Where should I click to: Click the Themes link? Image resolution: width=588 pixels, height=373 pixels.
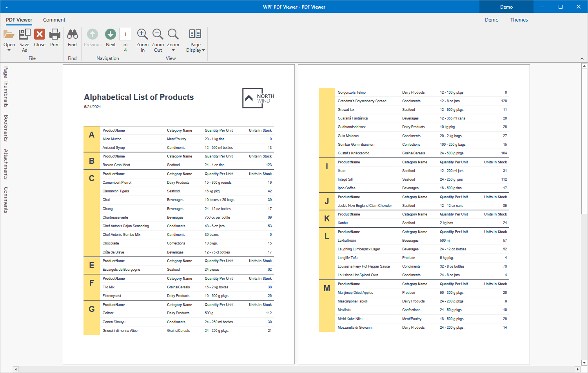pos(519,20)
